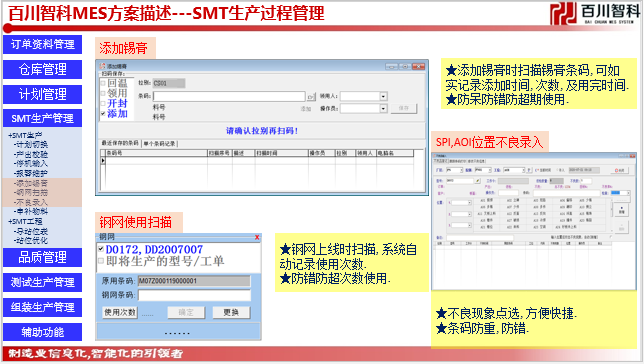Click the 条码 barcode input field
Image resolution: width=644 pixels, height=364 pixels.
coord(229,96)
